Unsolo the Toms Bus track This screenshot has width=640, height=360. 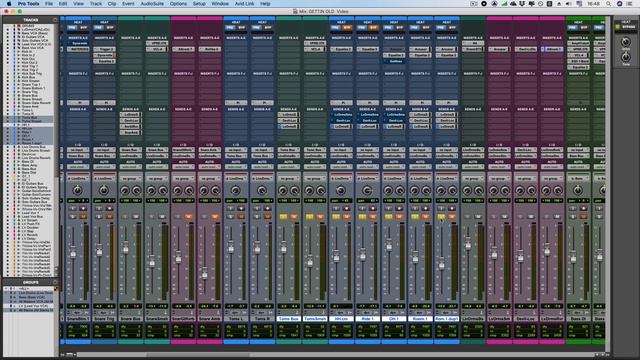(283, 217)
